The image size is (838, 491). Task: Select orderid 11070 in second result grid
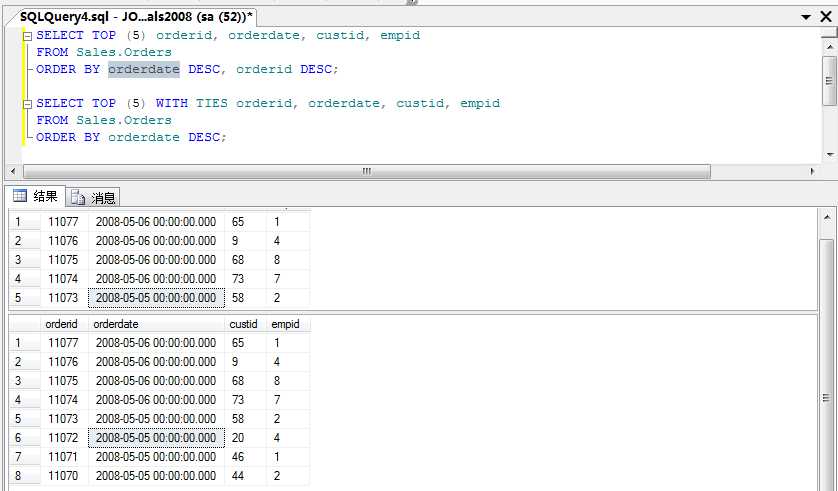tap(64, 476)
